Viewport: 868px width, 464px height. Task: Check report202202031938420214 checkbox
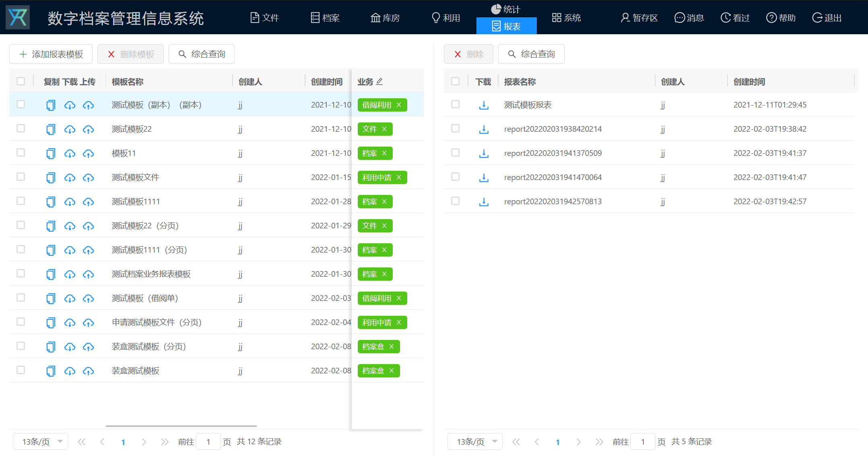click(456, 128)
